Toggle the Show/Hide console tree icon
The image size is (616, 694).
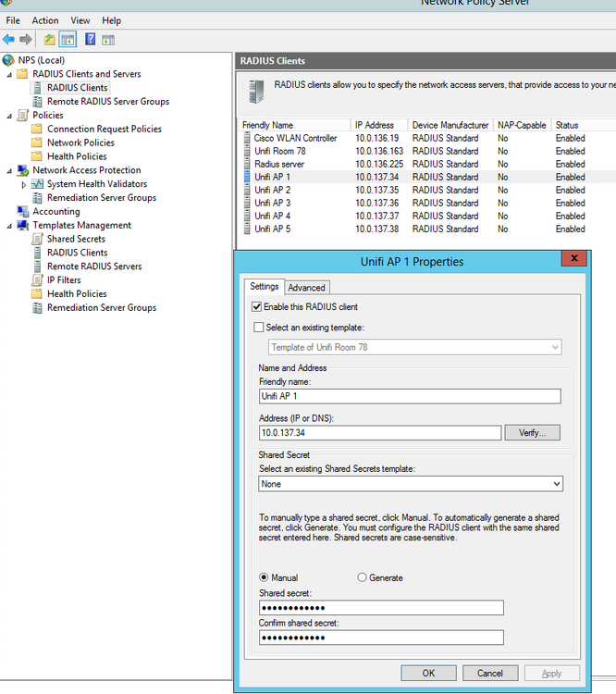[68, 40]
